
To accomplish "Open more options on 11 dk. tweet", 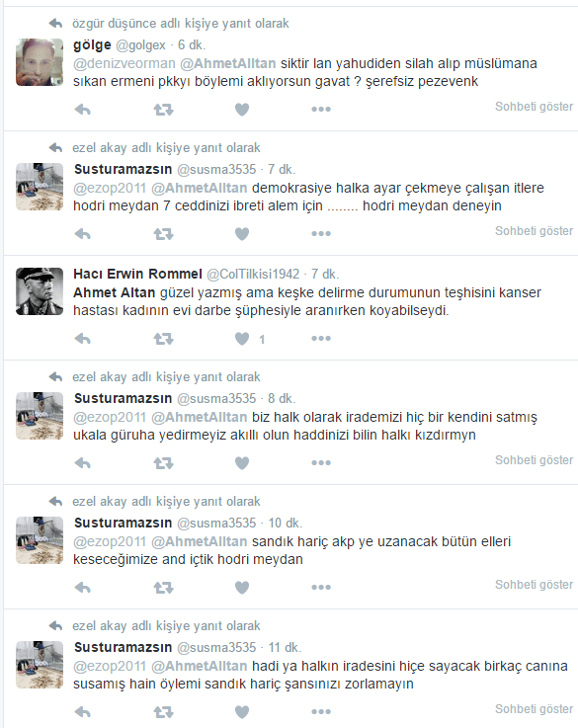I will (321, 712).
